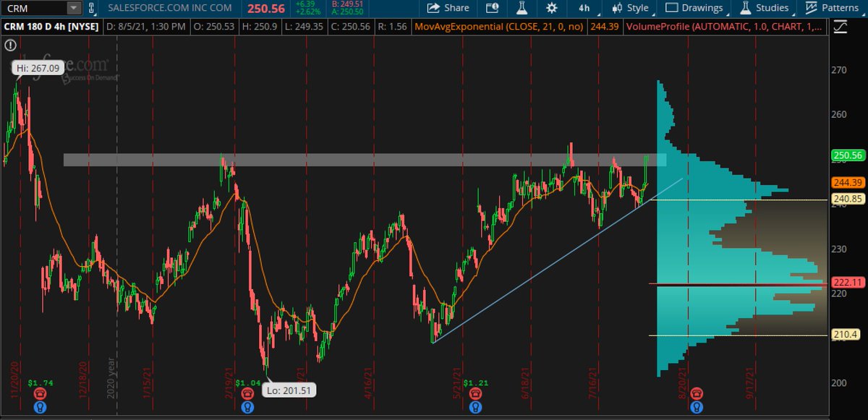Click the 244.39 study value in the header

(x=606, y=27)
